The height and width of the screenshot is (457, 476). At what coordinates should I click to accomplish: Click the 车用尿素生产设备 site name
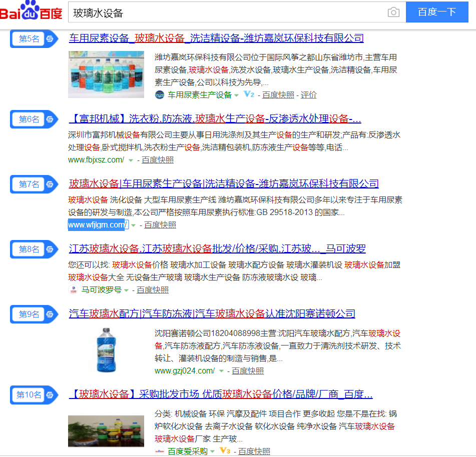pos(199,95)
